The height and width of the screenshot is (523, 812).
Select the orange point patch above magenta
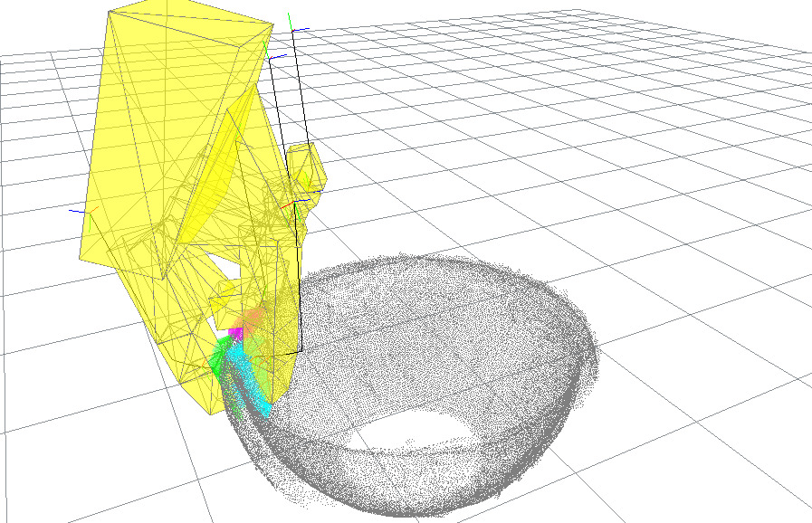pyautogui.click(x=253, y=317)
